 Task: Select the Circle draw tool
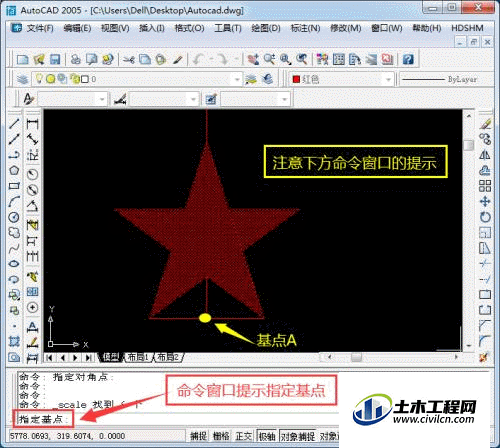pyautogui.click(x=14, y=217)
